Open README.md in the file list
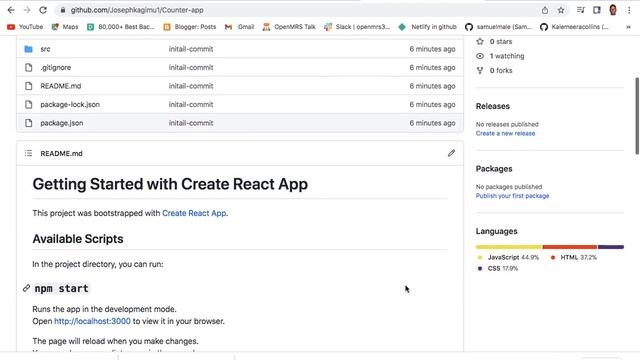This screenshot has width=640, height=360. point(60,86)
